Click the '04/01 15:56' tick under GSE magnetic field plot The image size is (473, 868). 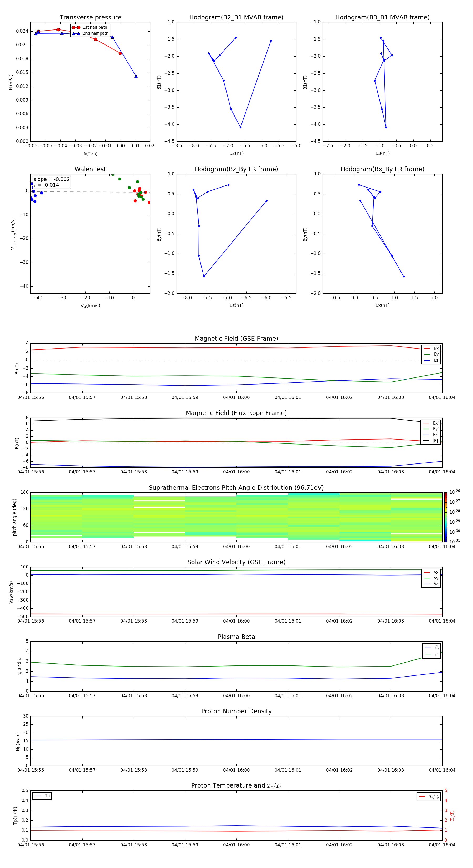click(31, 398)
